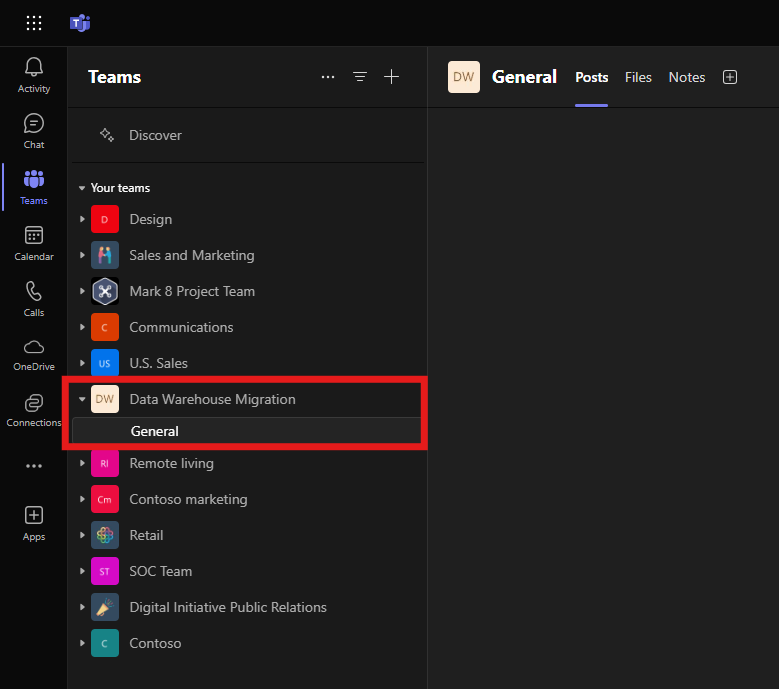
Task: Show more apps ellipsis in sidebar
Action: click(x=34, y=466)
